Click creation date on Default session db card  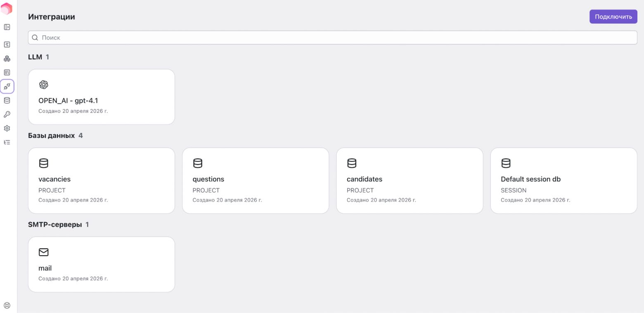pyautogui.click(x=535, y=200)
